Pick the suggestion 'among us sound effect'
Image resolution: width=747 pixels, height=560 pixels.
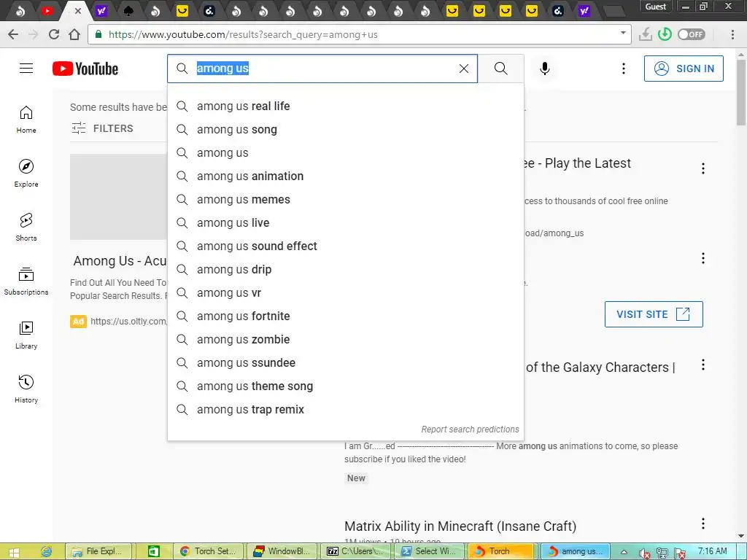coord(346,246)
